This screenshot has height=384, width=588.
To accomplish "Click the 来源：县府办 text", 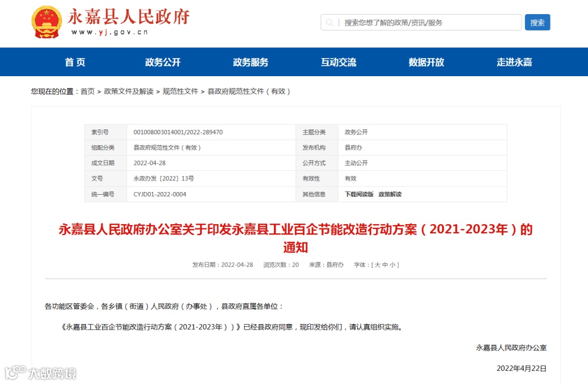I will point(326,265).
